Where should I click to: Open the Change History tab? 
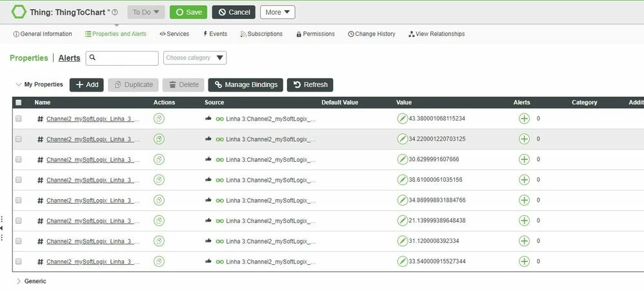pos(372,34)
